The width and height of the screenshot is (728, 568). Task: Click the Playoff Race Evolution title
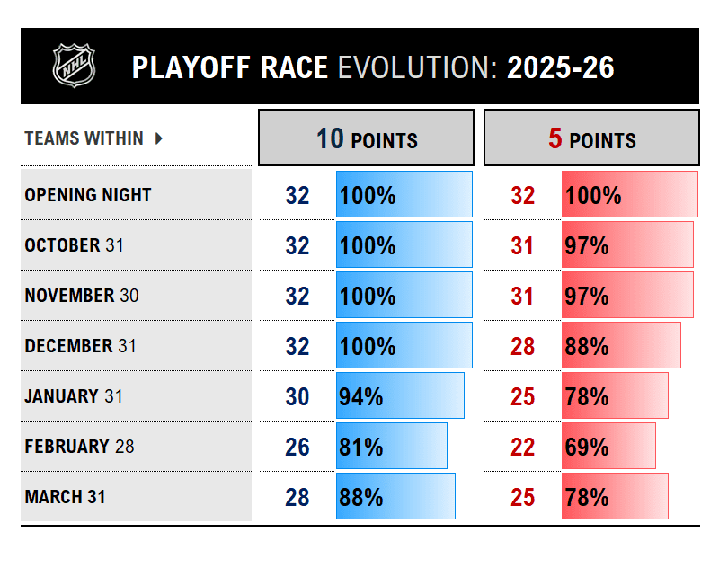(373, 67)
